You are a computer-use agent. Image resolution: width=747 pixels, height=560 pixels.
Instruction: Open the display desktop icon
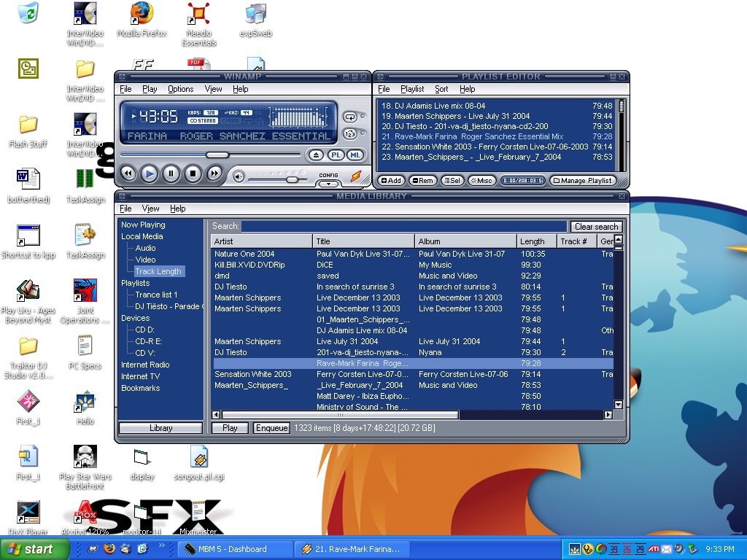pyautogui.click(x=142, y=463)
